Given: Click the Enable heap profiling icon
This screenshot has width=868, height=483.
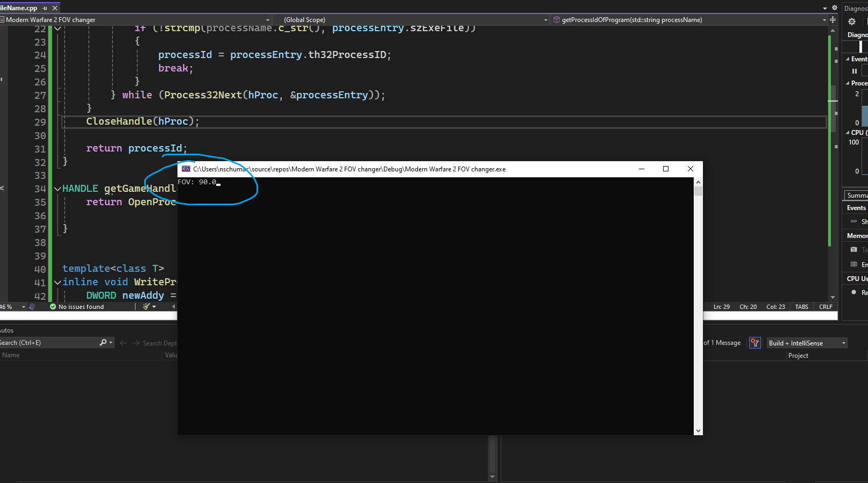Looking at the screenshot, I should point(853,264).
